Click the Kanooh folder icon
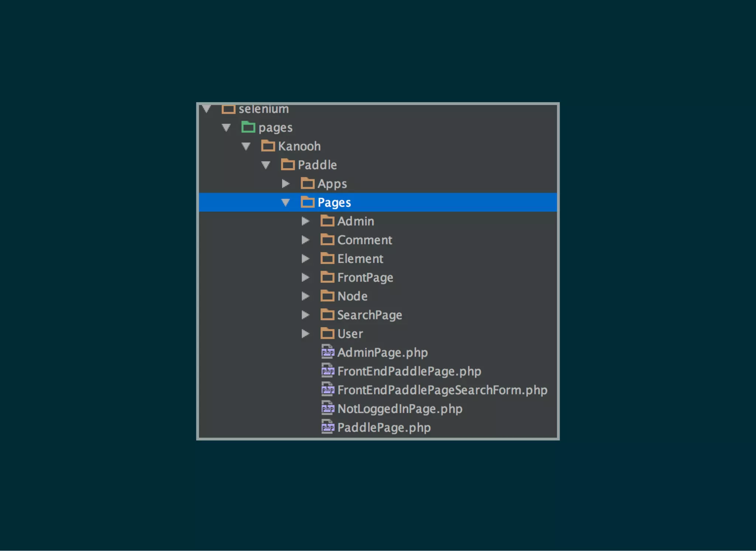The width and height of the screenshot is (756, 551). (268, 146)
